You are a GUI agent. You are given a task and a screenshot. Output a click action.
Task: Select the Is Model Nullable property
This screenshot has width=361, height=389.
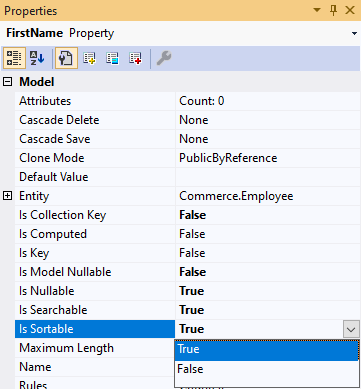[65, 272]
